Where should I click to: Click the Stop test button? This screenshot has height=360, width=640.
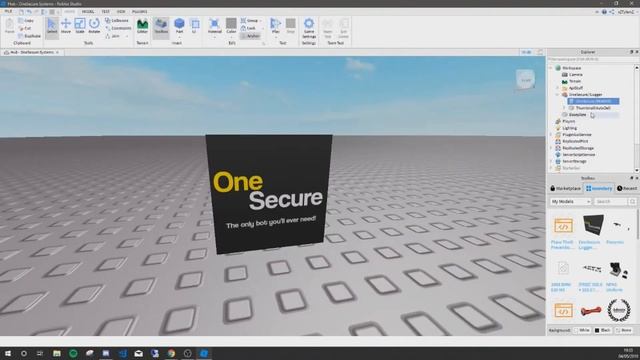coord(291,27)
